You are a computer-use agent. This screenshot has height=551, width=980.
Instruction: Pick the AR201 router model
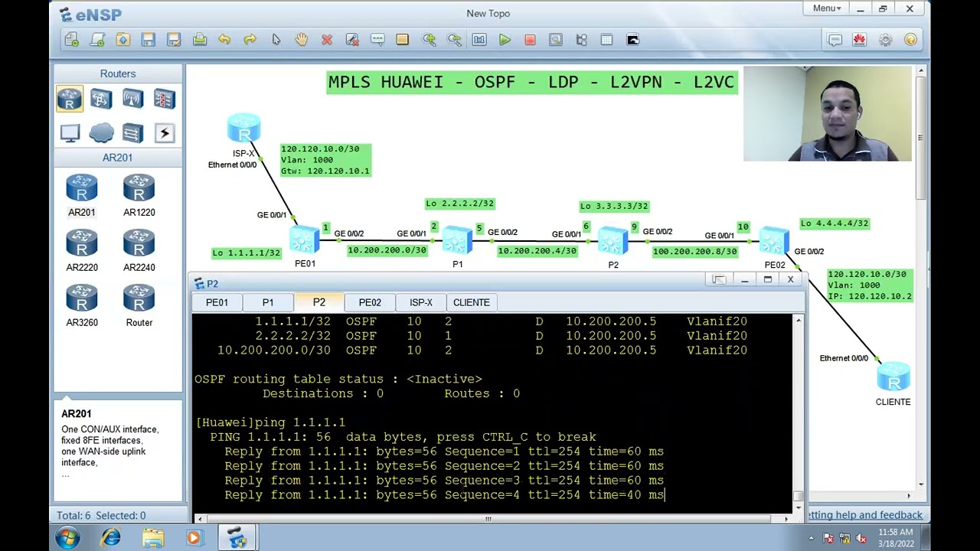82,196
